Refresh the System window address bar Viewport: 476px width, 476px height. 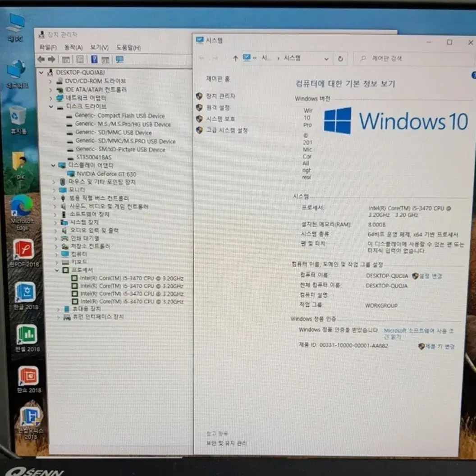pos(340,59)
